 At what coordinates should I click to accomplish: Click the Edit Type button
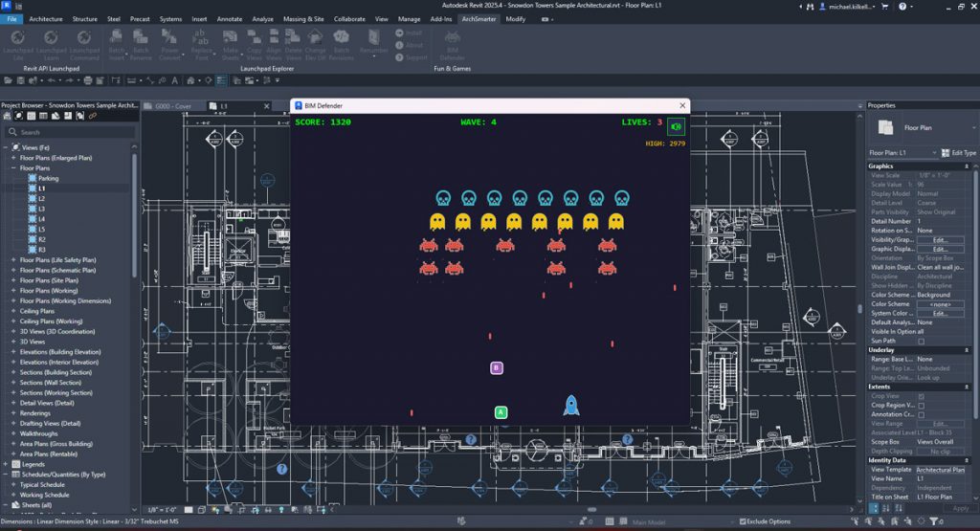pos(957,153)
